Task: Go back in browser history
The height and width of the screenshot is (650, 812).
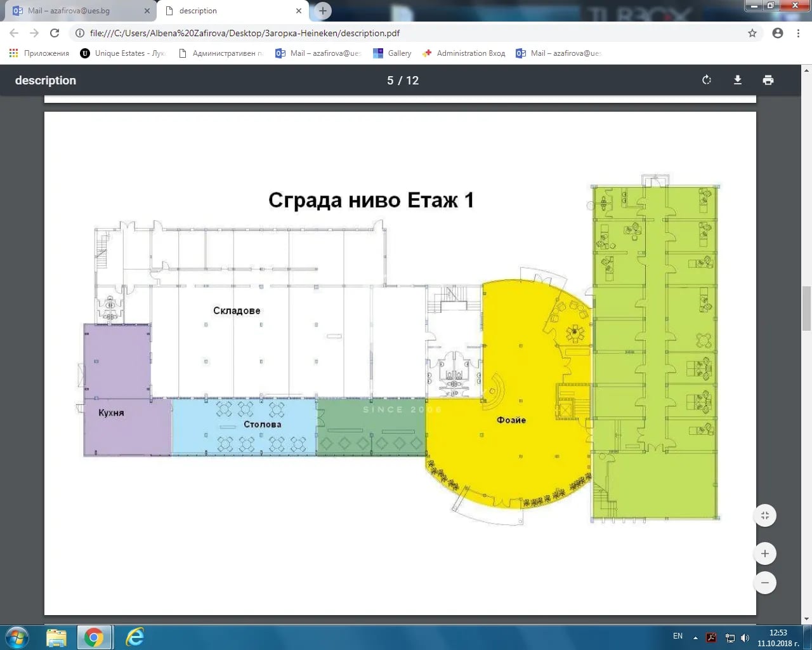Action: tap(14, 33)
